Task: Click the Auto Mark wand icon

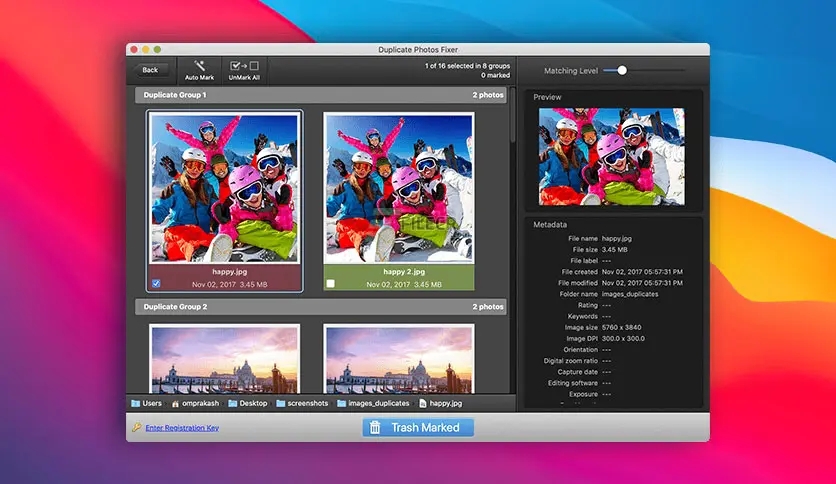Action: (x=199, y=65)
